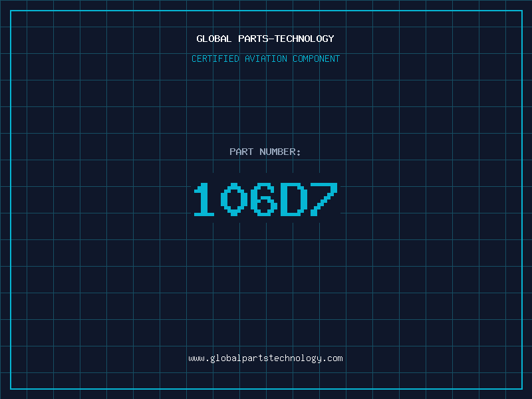Open the www.globalpartstechnology.com link
The width and height of the screenshot is (532, 399).
[265, 358]
